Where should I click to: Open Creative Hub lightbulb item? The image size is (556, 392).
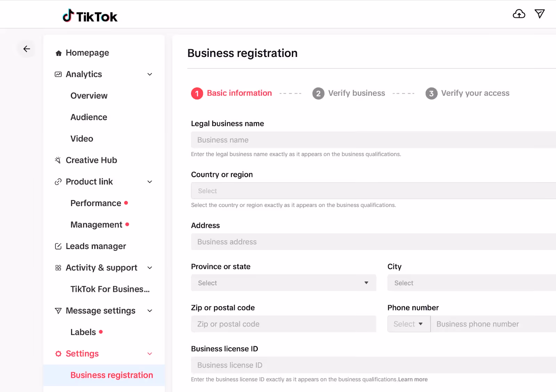coord(86,160)
